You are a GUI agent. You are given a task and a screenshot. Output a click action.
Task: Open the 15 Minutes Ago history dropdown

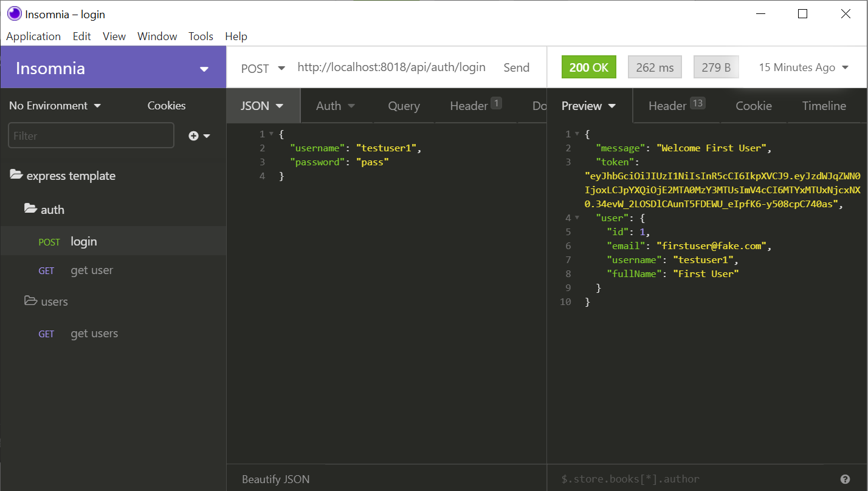coord(803,67)
